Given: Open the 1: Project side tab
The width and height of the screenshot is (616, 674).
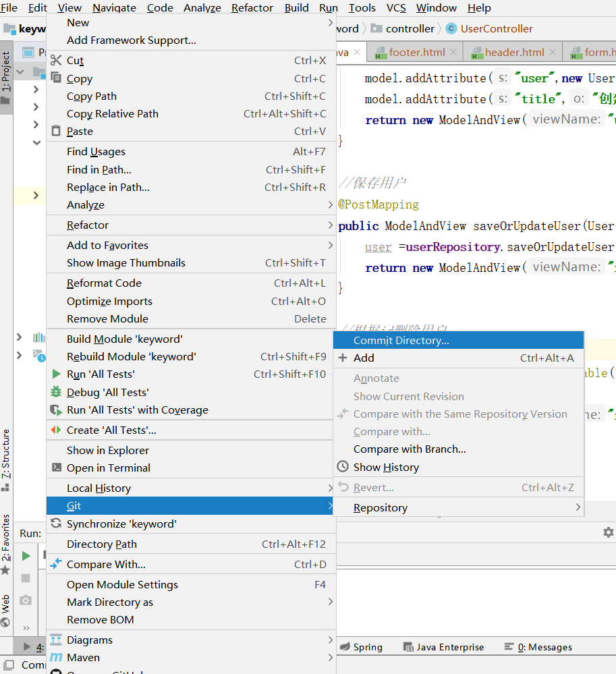Looking at the screenshot, I should [x=6, y=78].
